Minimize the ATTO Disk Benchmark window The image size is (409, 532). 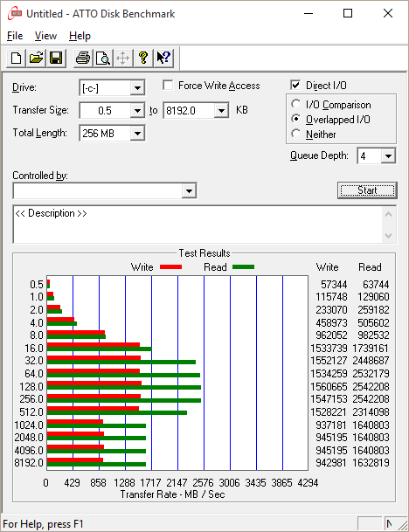click(x=308, y=13)
